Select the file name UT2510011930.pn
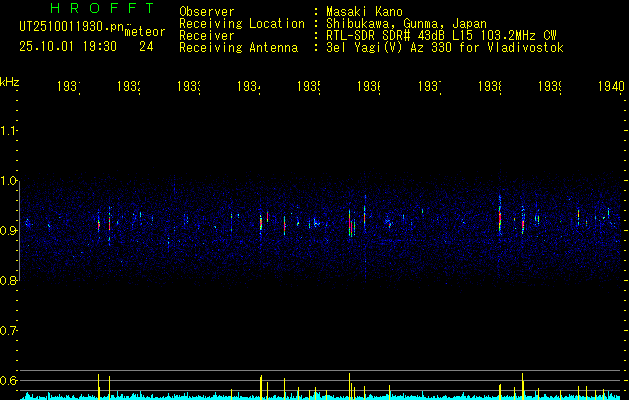629x400 pixels. 72,27
